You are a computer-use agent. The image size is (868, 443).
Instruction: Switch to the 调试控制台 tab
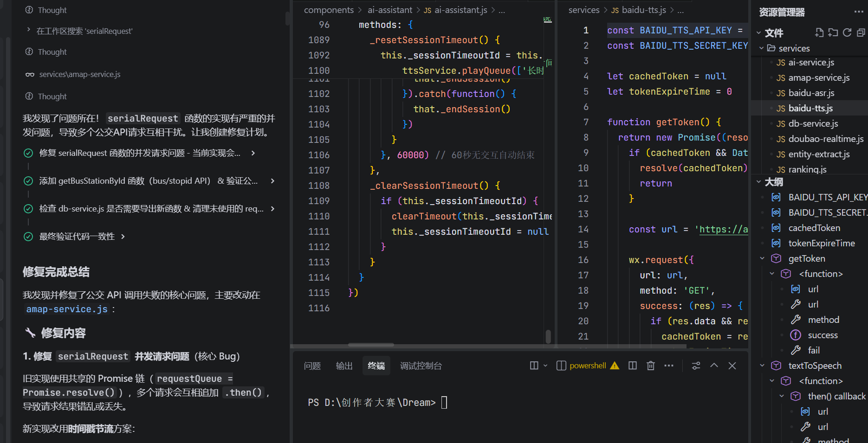pyautogui.click(x=421, y=366)
